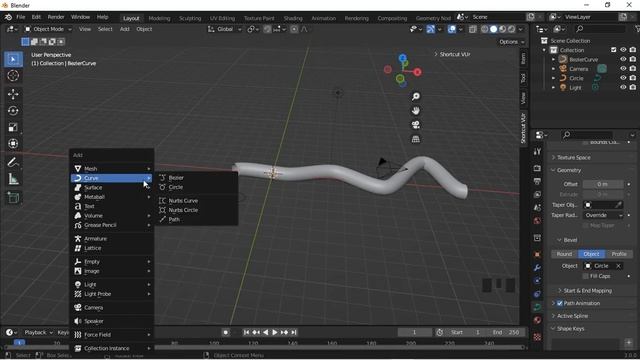Hide Camera with eye icon

[623, 69]
